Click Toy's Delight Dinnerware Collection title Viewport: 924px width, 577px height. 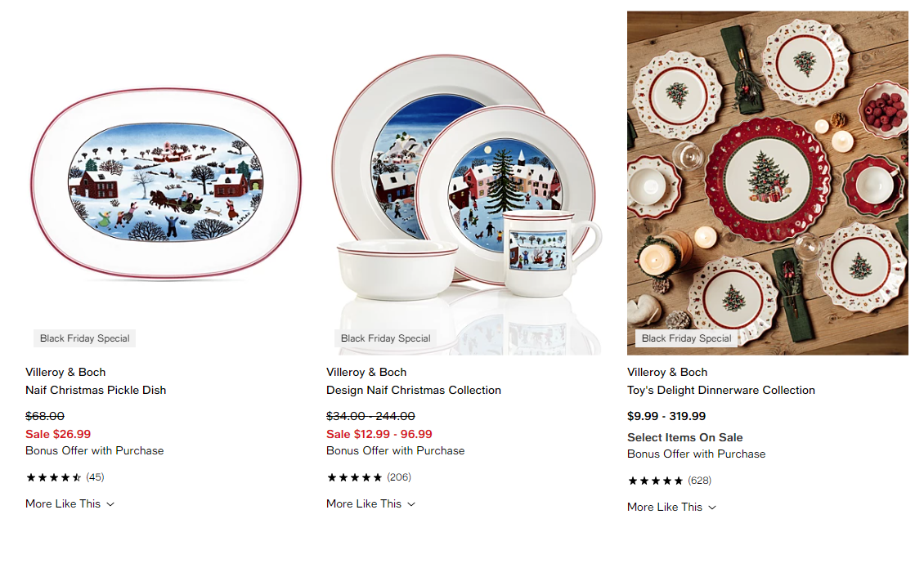click(721, 391)
